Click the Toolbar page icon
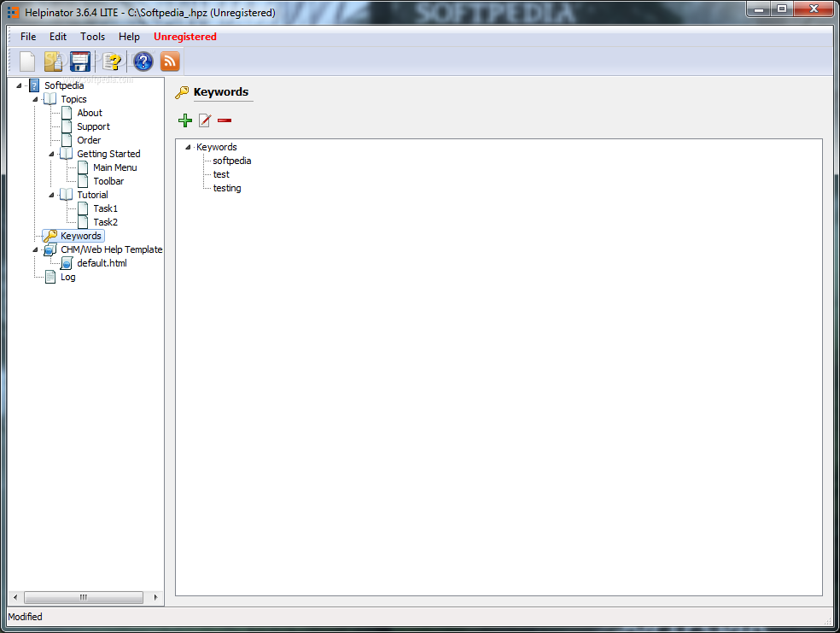The image size is (840, 633). point(83,181)
